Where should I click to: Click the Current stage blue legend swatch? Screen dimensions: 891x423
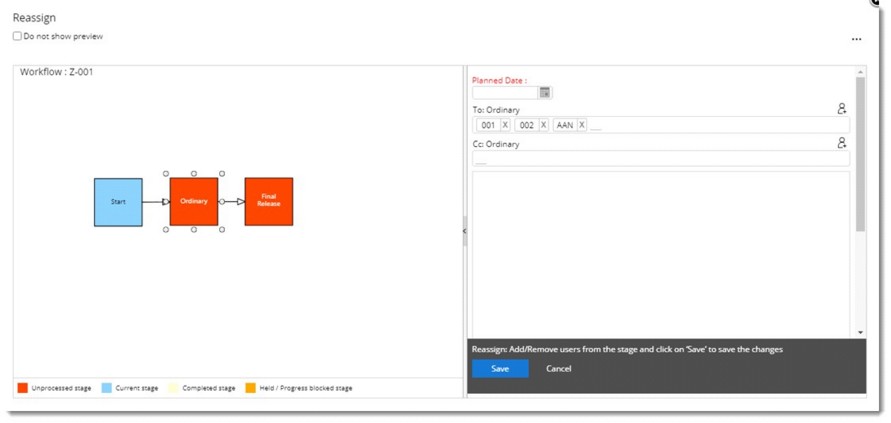tap(106, 388)
